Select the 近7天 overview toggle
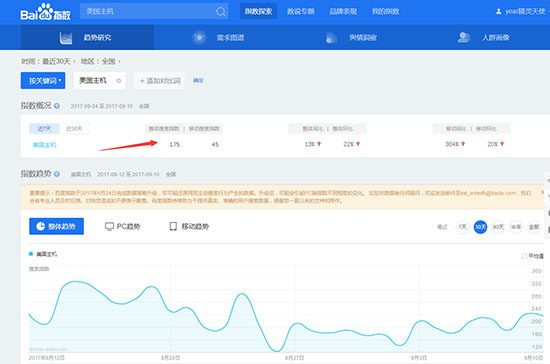Screen dimensions: 550x364 44,129
